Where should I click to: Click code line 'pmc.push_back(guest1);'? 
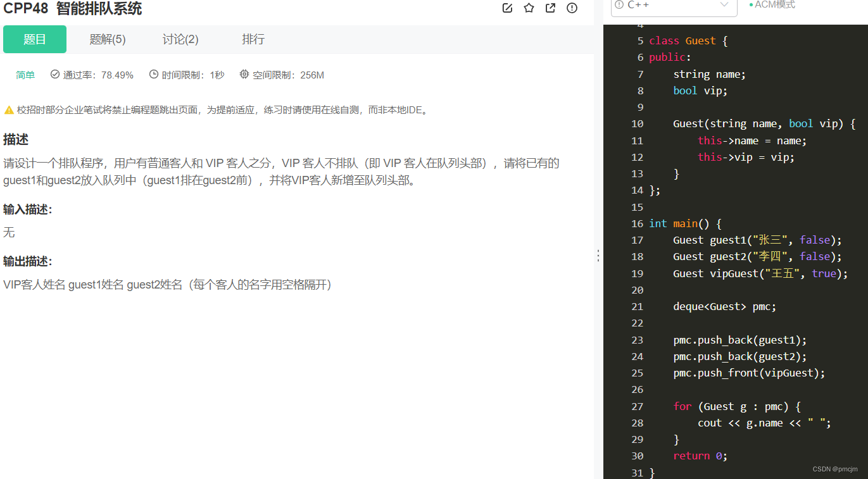pyautogui.click(x=740, y=340)
